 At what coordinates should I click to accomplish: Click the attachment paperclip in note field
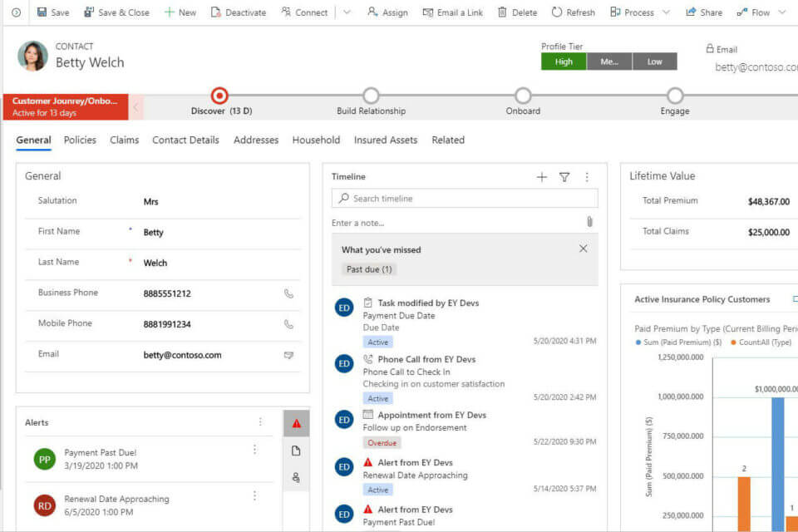click(589, 222)
